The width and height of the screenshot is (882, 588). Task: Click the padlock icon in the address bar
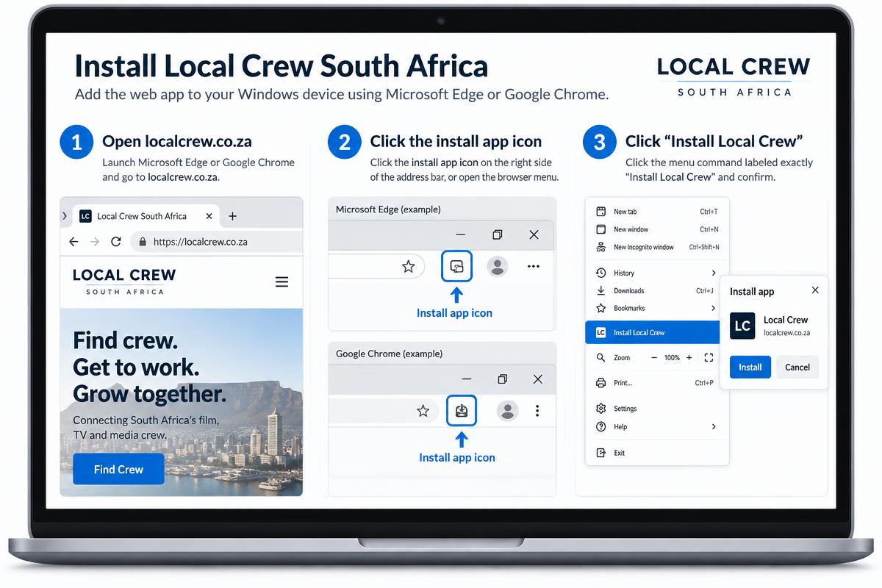(x=142, y=242)
